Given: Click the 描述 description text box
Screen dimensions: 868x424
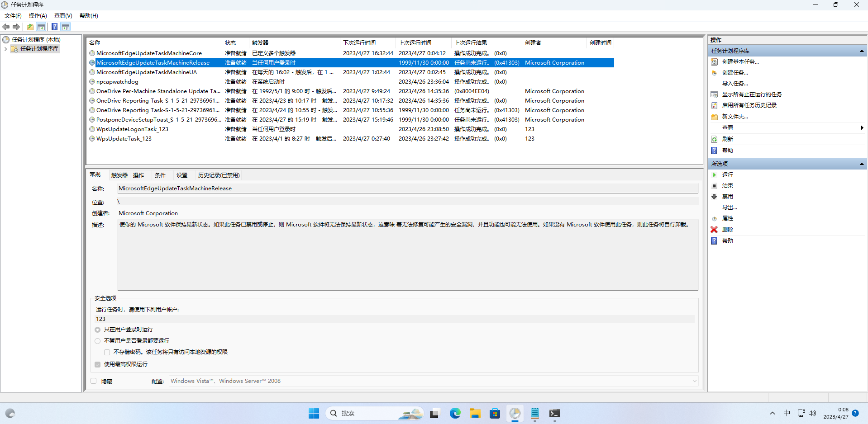Looking at the screenshot, I should tap(408, 255).
